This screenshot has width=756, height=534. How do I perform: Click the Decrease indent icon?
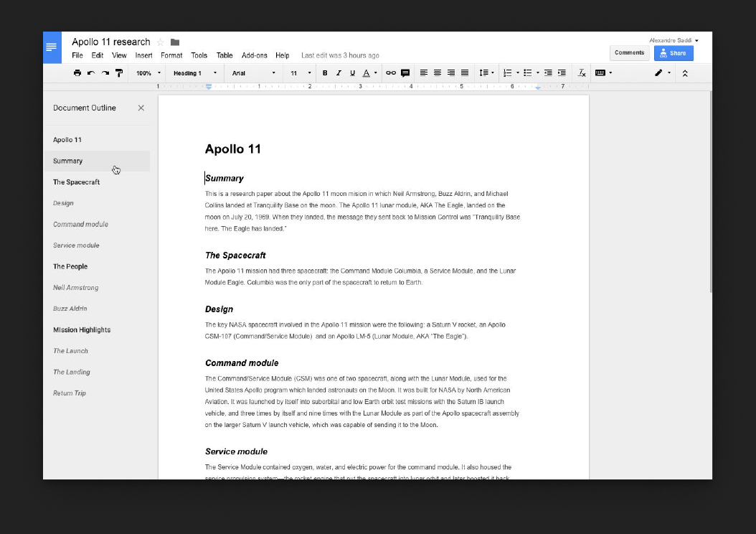point(548,72)
